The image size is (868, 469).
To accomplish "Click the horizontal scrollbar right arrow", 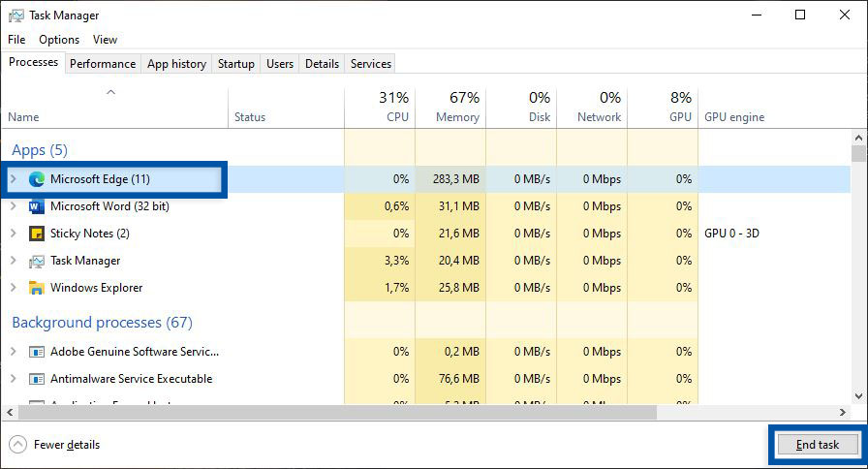I will tap(843, 413).
